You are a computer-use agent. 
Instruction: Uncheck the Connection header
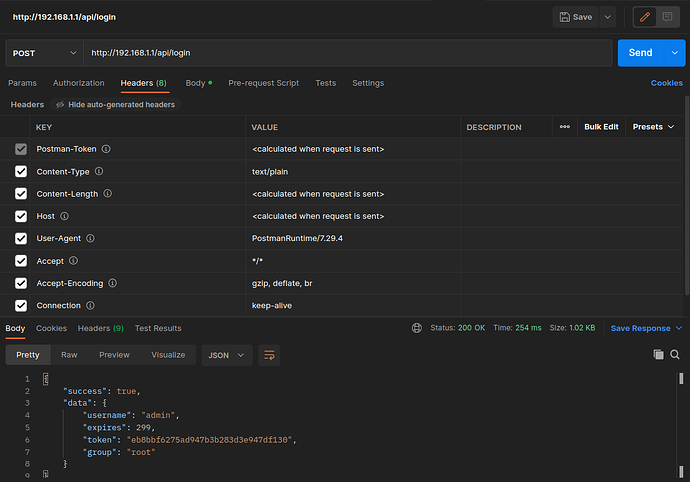coord(21,305)
